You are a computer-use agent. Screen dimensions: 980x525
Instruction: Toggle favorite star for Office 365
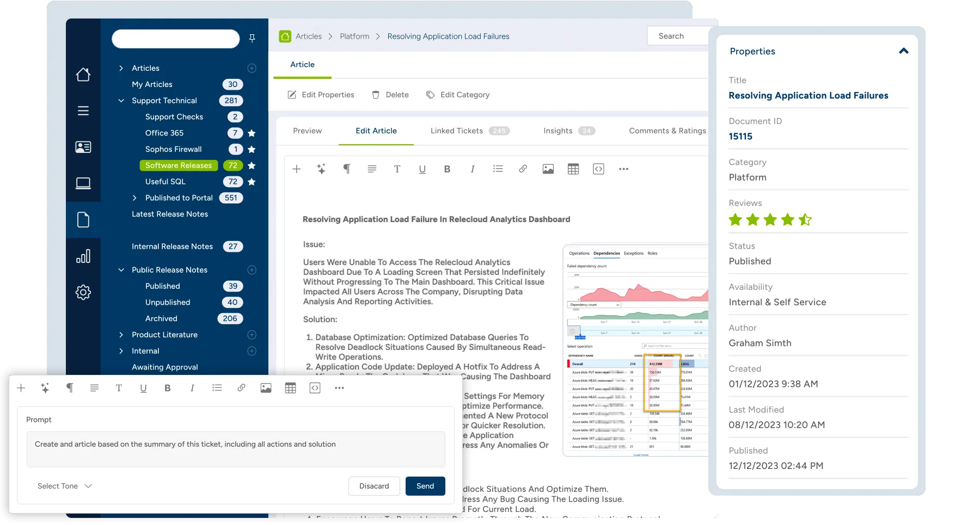point(252,133)
